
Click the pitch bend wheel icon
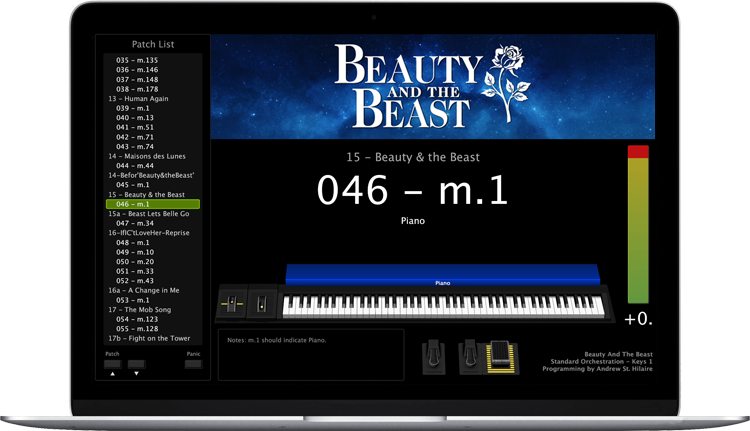point(232,303)
